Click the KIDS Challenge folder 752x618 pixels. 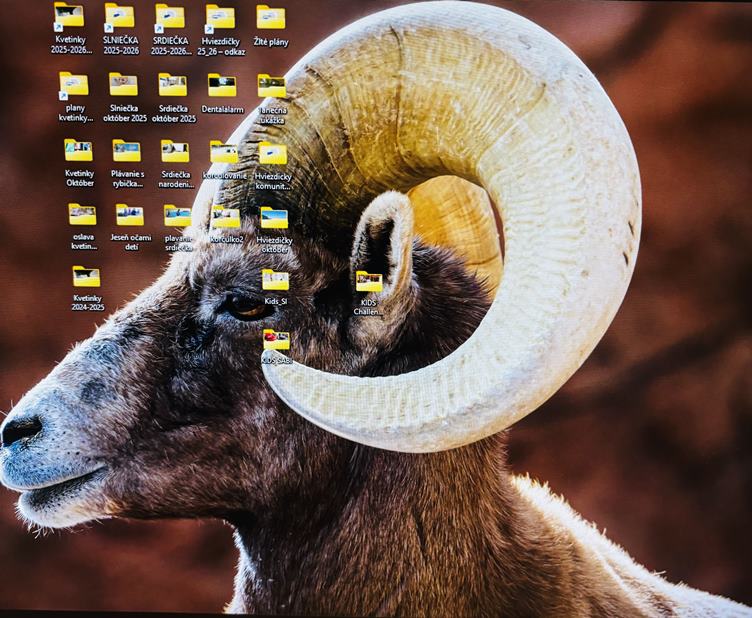(x=369, y=282)
